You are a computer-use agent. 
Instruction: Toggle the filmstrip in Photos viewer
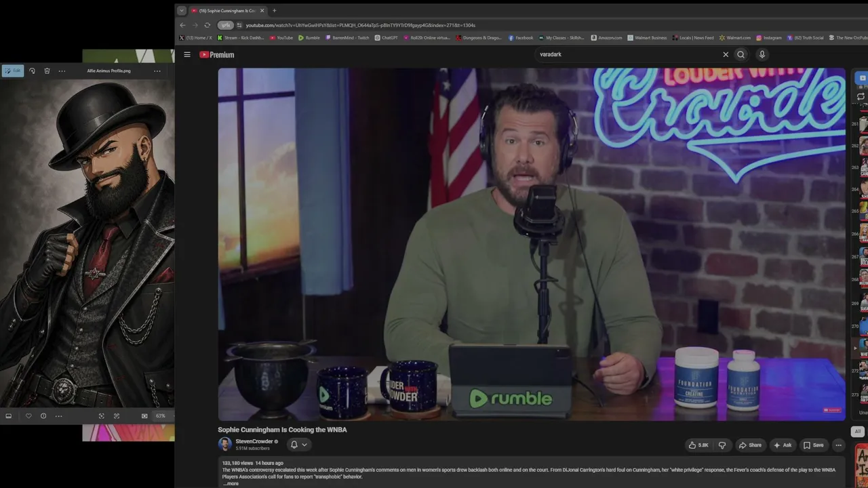click(x=8, y=416)
